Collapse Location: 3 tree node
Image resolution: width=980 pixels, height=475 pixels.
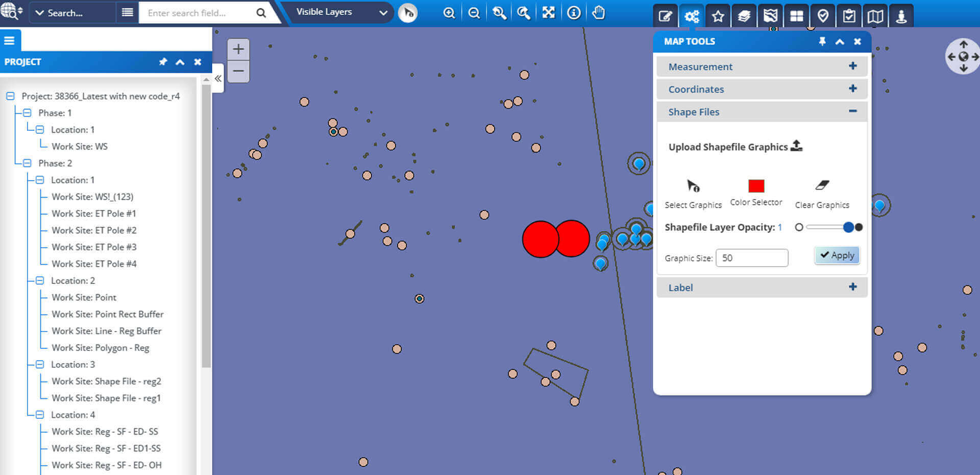pyautogui.click(x=40, y=364)
